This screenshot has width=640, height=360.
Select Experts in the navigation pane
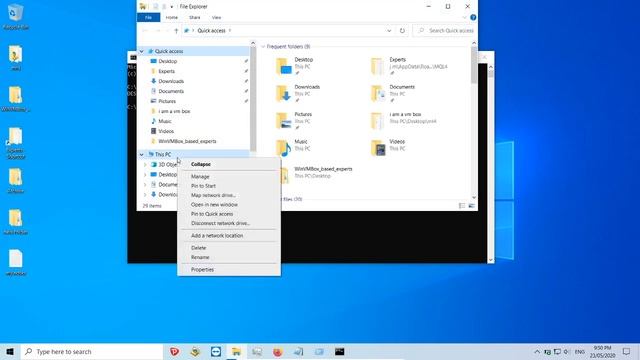tap(166, 71)
